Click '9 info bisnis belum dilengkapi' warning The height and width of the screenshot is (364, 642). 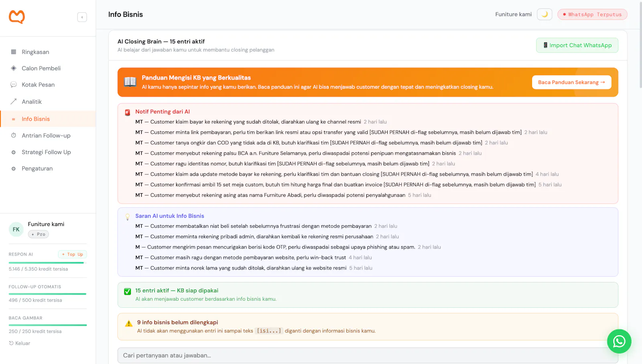[177, 322]
